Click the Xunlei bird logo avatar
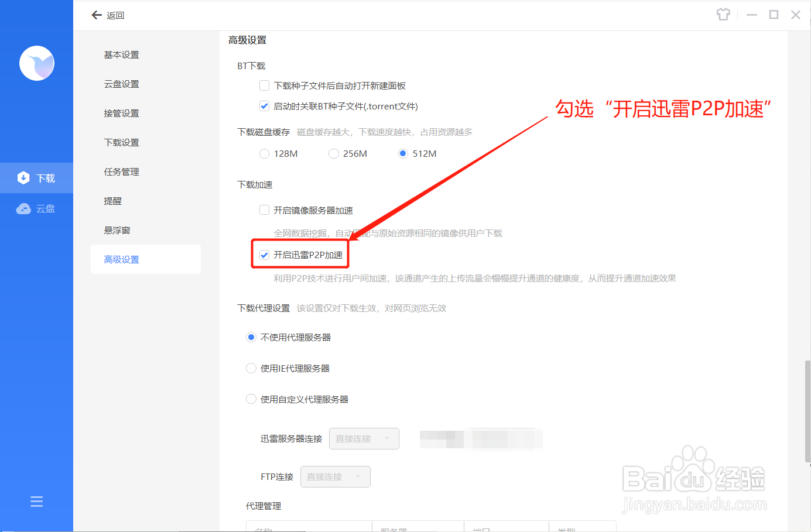811x532 pixels. [37, 63]
